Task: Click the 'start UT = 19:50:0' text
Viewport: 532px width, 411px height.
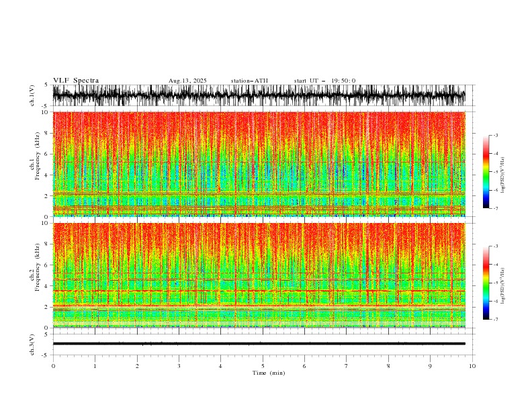Action: 324,81
